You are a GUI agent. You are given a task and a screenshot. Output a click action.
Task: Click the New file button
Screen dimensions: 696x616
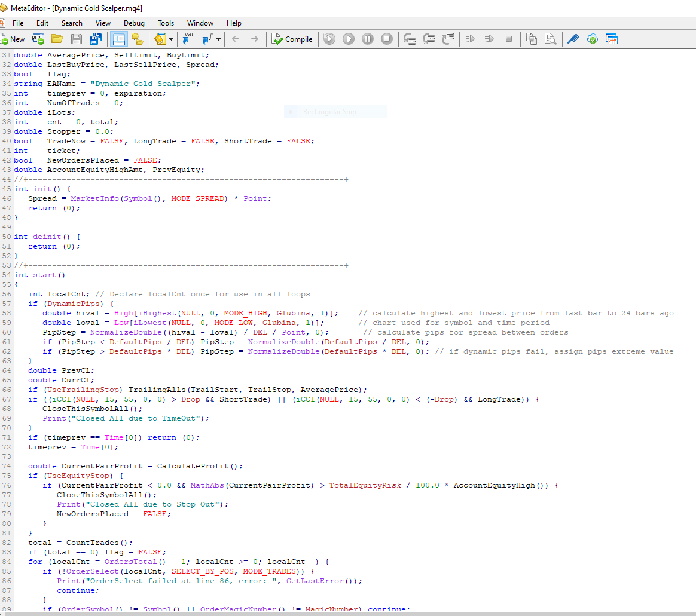(x=13, y=39)
